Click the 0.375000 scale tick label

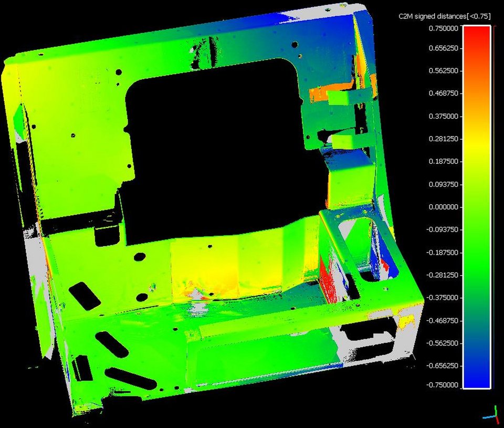pyautogui.click(x=444, y=116)
